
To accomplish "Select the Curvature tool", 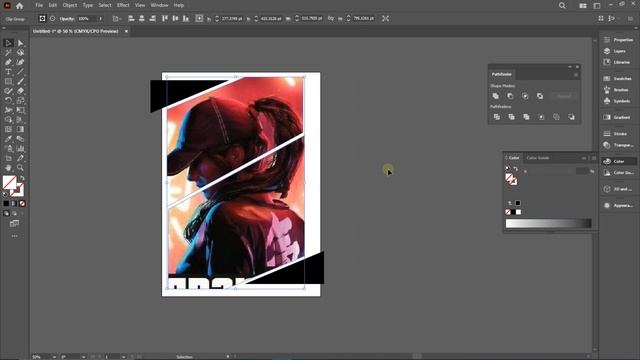I will point(20,62).
